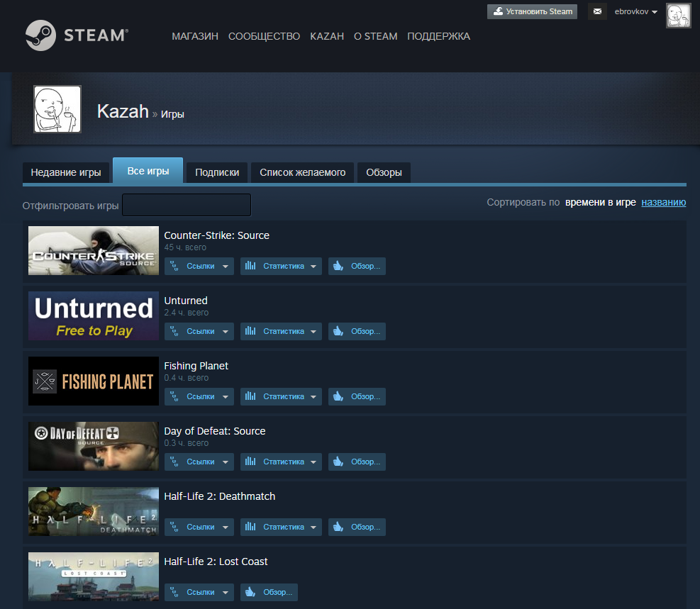Viewport: 700px width, 609px height.
Task: Click stats bars icon in Unturned row
Action: click(250, 331)
